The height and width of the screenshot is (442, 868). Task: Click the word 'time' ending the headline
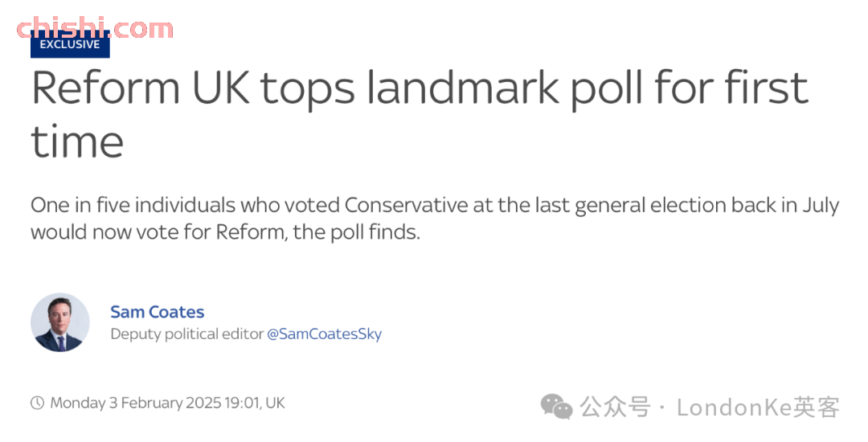pos(77,142)
